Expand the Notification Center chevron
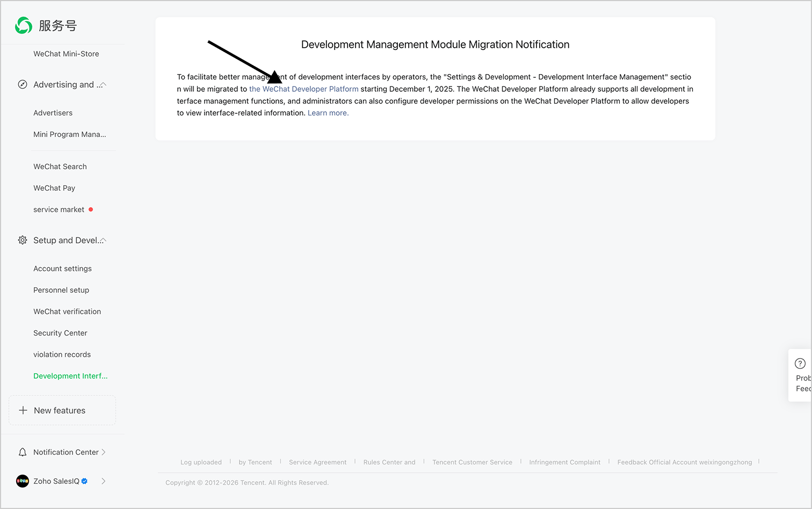 [x=104, y=452]
